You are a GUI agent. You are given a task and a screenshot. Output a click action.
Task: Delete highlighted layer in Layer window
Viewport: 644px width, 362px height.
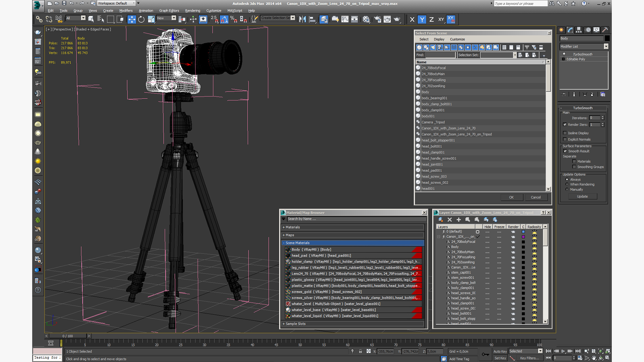[x=450, y=220]
